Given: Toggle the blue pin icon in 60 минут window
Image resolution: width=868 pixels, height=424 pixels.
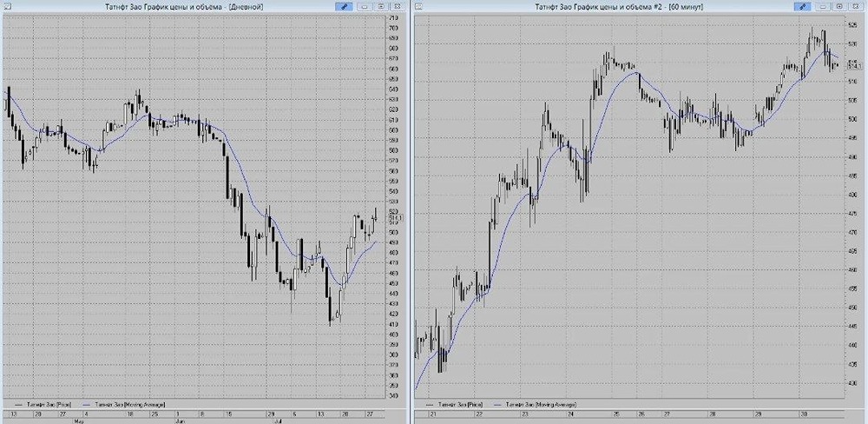Looking at the screenshot, I should pyautogui.click(x=803, y=6).
